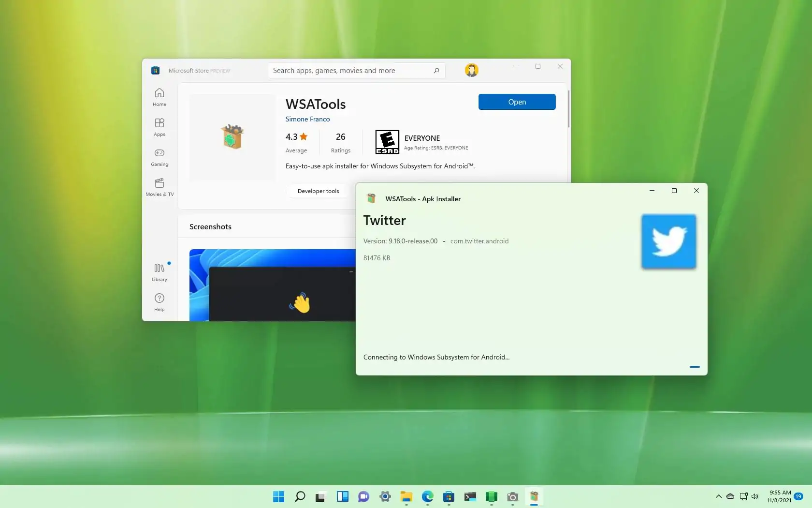Switch to Microsoft Store taskbar icon
This screenshot has width=812, height=508.
click(x=449, y=496)
